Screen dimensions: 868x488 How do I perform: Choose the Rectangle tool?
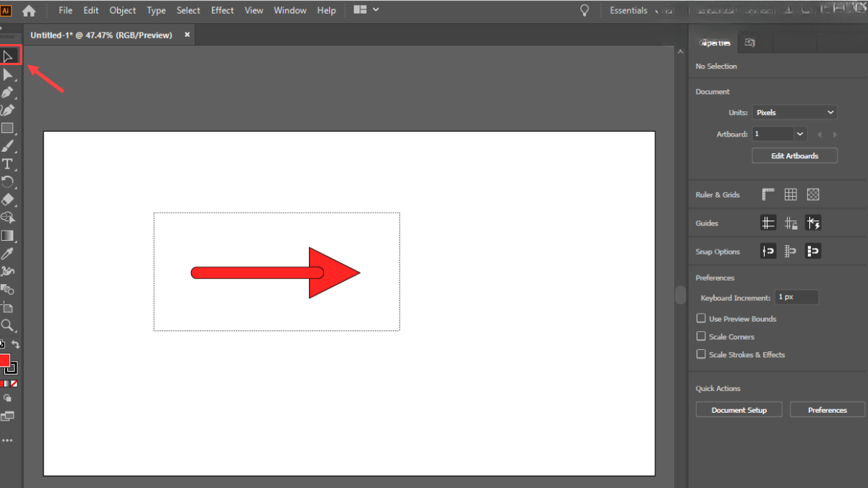pyautogui.click(x=8, y=129)
